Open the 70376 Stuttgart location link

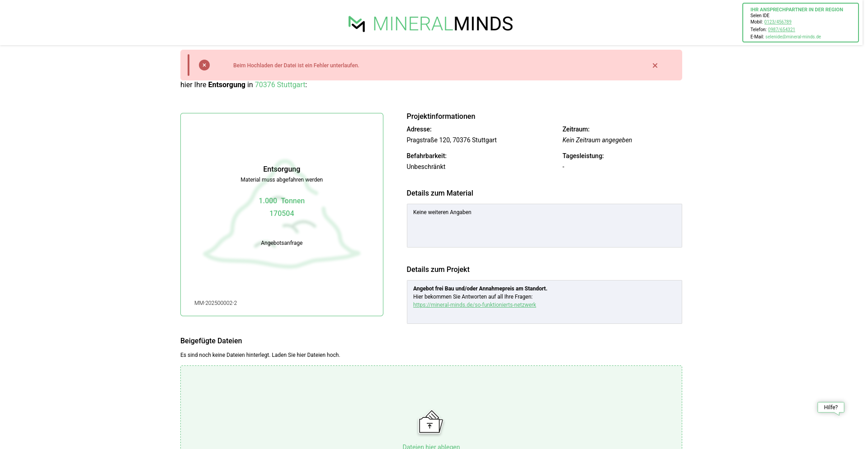280,85
